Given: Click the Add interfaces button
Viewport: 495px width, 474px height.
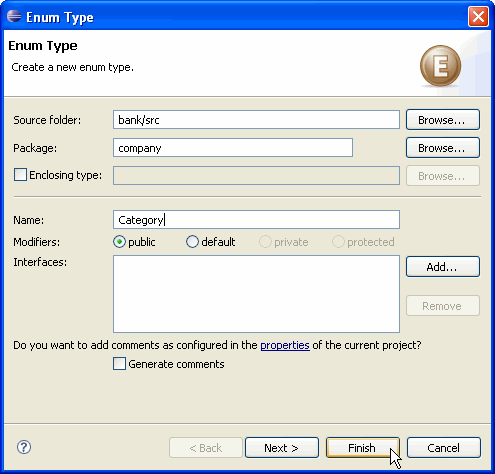Looking at the screenshot, I should coord(443,267).
